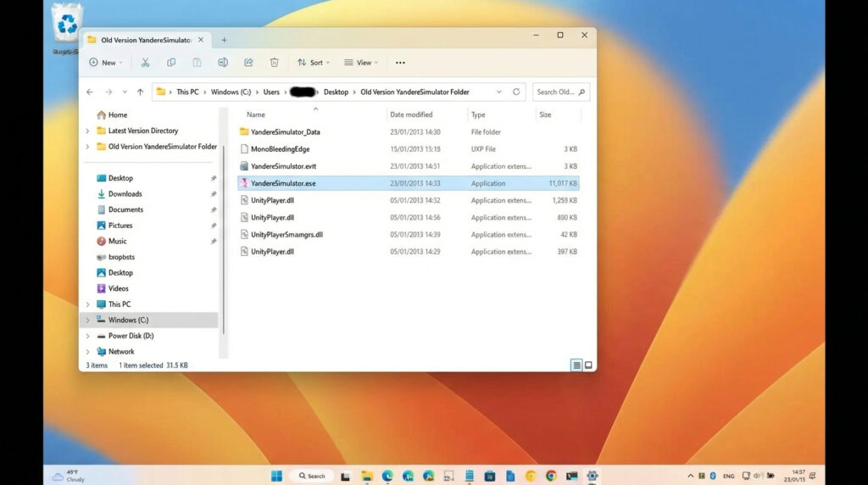Sort files by the Date modified column
This screenshot has height=485, width=868.
click(x=411, y=114)
